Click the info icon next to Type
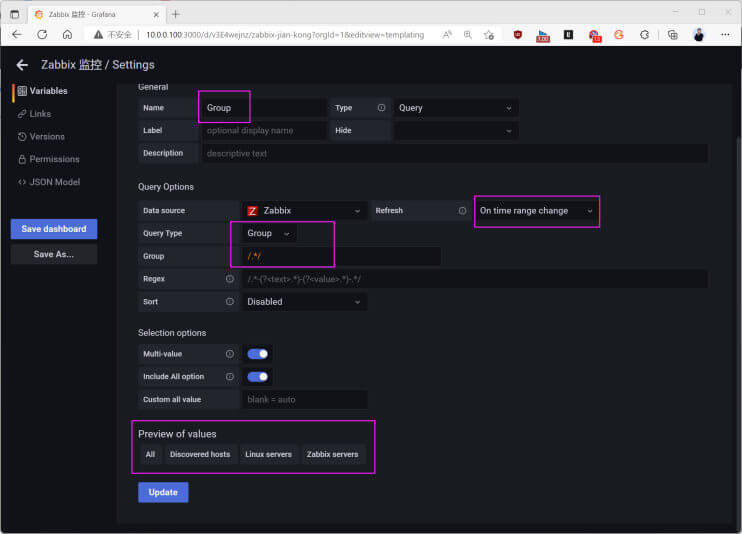The width and height of the screenshot is (742, 534). 381,108
